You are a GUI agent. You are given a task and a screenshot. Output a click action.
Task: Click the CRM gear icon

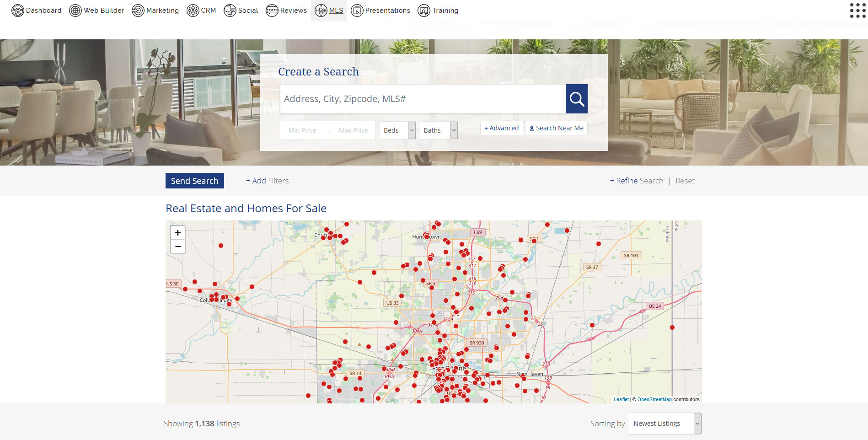(193, 11)
